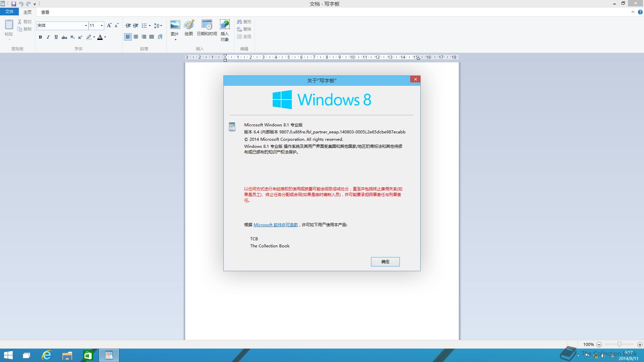Click the Save icon in quick access toolbar
Image resolution: width=644 pixels, height=362 pixels.
13,4
